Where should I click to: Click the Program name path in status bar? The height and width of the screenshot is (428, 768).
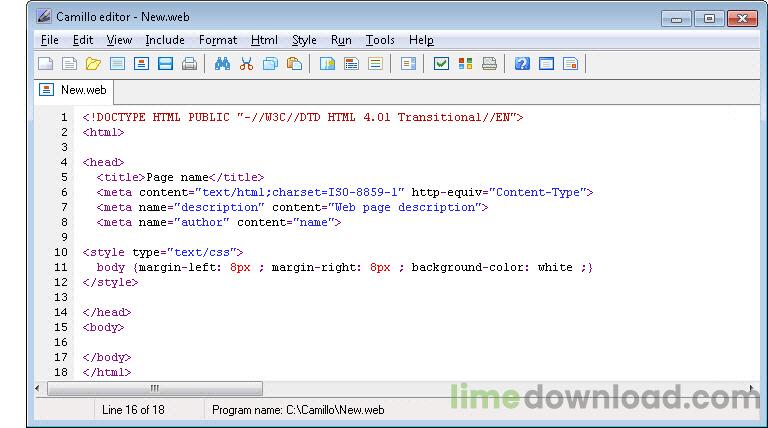[x=298, y=410]
